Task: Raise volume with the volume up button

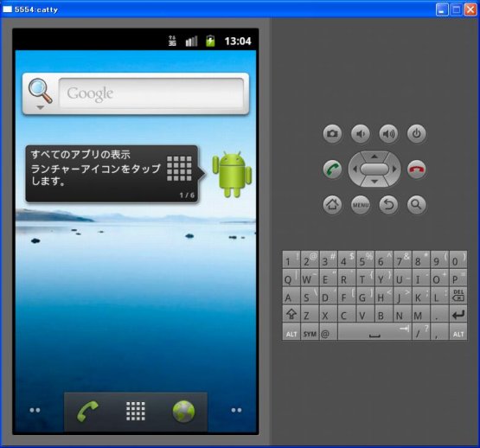Action: point(388,134)
